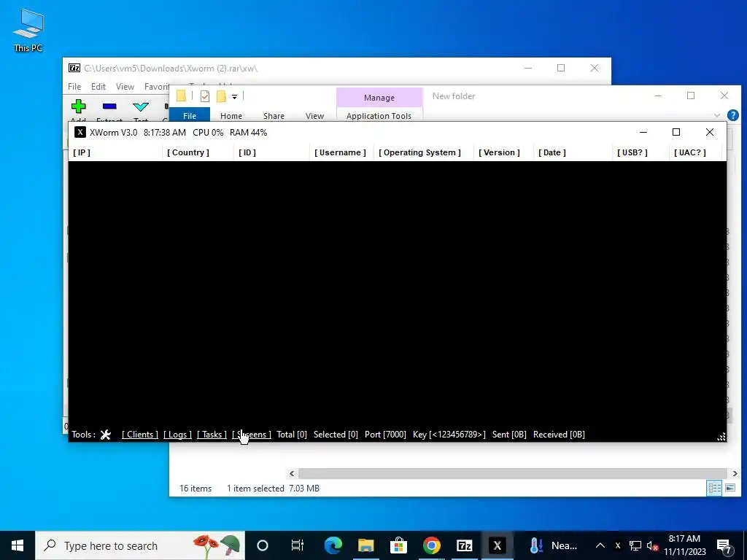Switch Explorer to details view icon
This screenshot has height=560, width=747.
click(x=714, y=488)
